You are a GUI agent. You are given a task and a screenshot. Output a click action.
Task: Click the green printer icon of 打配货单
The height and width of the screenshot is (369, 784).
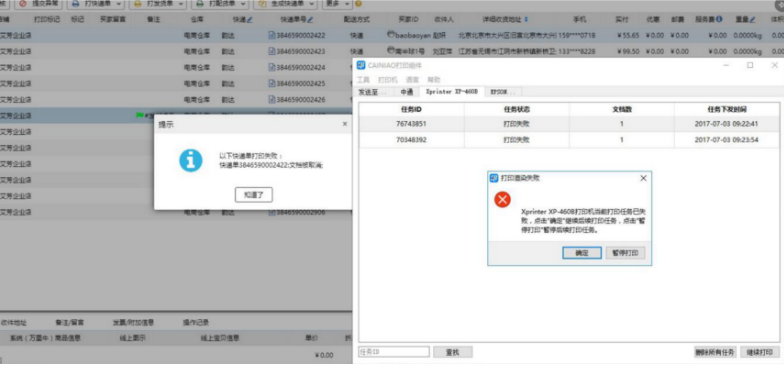click(200, 4)
